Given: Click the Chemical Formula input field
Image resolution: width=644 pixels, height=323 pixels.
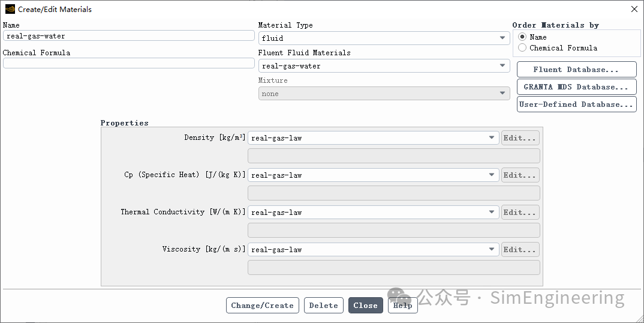Looking at the screenshot, I should click(128, 63).
